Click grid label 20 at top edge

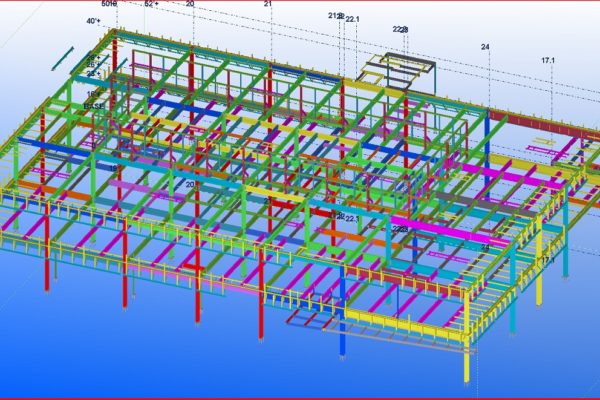(190, 5)
